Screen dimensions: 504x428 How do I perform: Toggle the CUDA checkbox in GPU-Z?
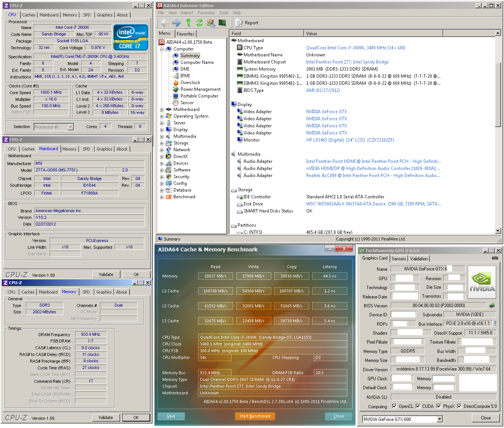[x=418, y=406]
